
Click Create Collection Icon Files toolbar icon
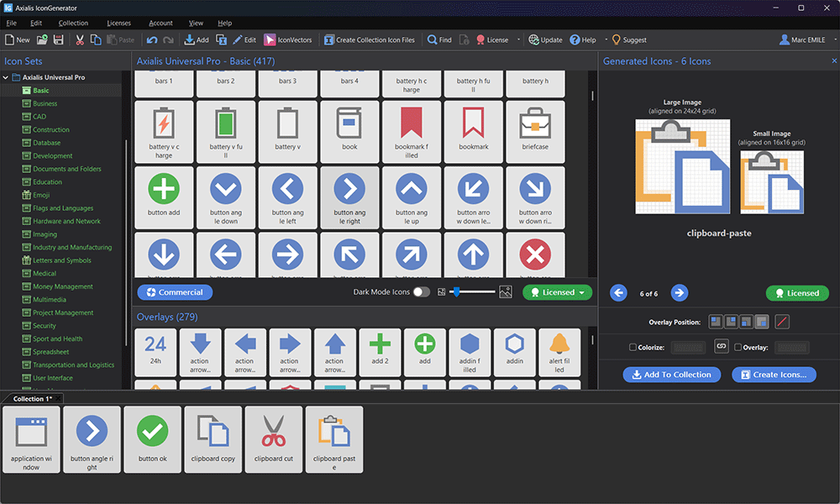[370, 39]
